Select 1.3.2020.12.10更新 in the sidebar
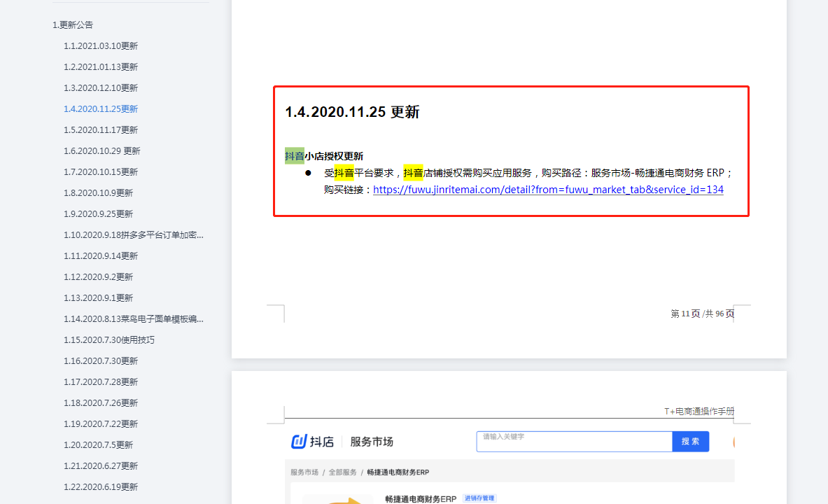 pyautogui.click(x=101, y=87)
